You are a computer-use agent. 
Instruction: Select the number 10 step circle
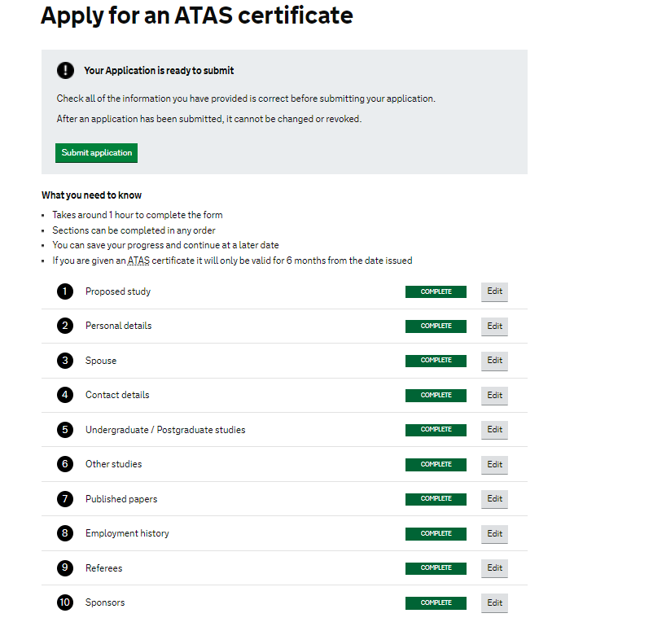click(65, 602)
